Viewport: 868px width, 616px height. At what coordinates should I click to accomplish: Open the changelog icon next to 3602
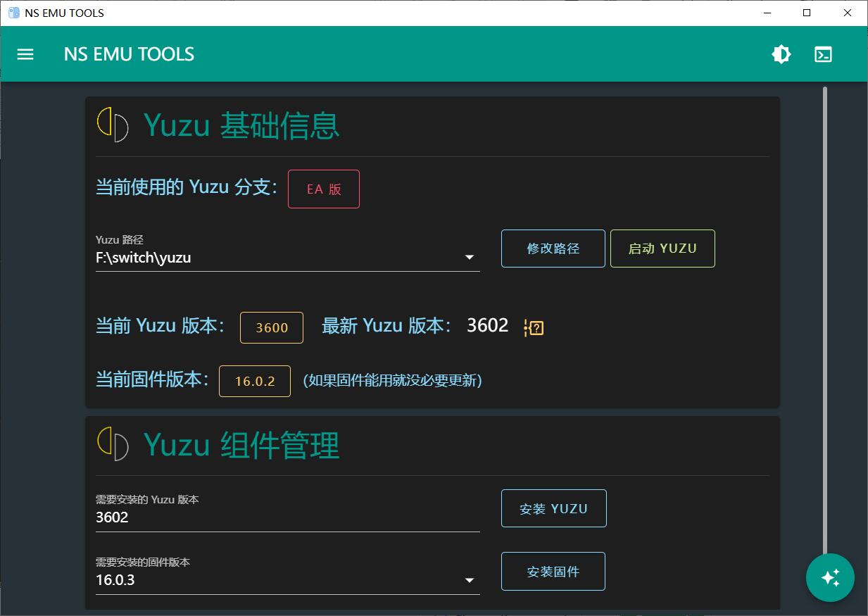(533, 327)
